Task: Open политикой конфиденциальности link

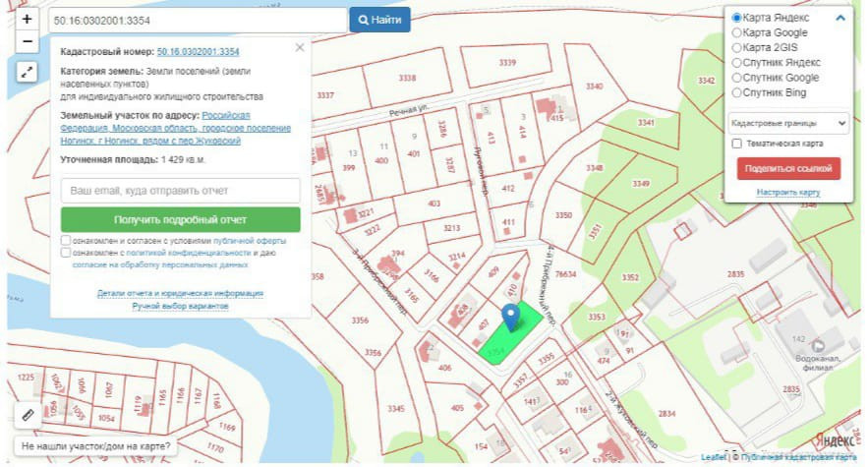Action: (189, 253)
